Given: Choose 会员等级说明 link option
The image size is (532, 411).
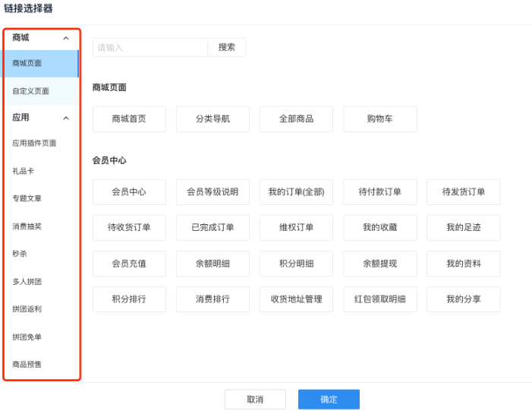Looking at the screenshot, I should (x=212, y=192).
